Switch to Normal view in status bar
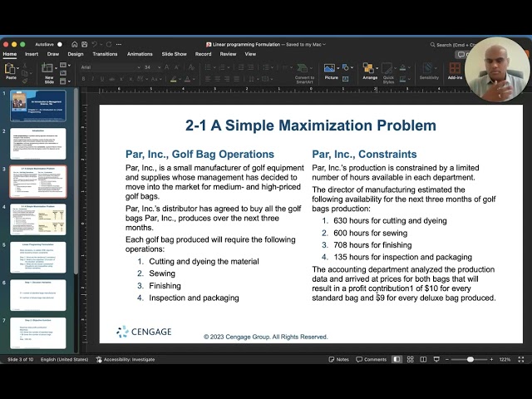This screenshot has width=532, height=399. tap(397, 359)
